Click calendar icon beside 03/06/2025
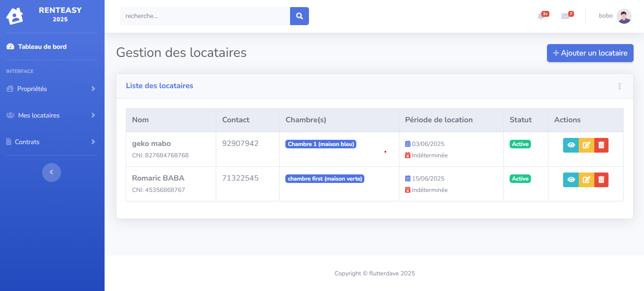 point(408,144)
